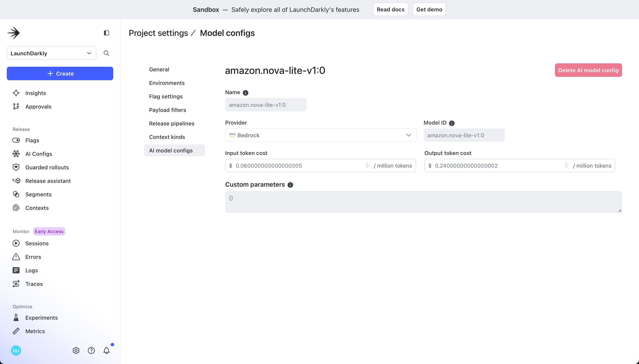Open Approvals from sidebar
Image resolution: width=639 pixels, height=364 pixels.
click(38, 106)
